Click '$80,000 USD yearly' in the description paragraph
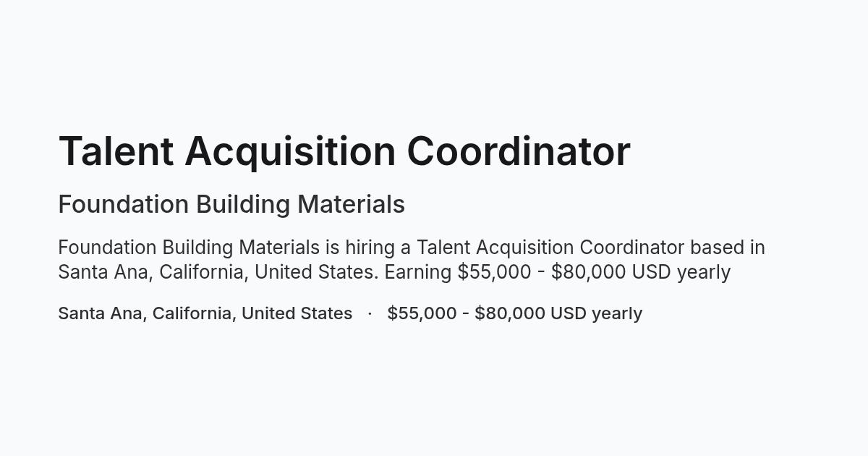This screenshot has width=868, height=456. pyautogui.click(x=641, y=272)
